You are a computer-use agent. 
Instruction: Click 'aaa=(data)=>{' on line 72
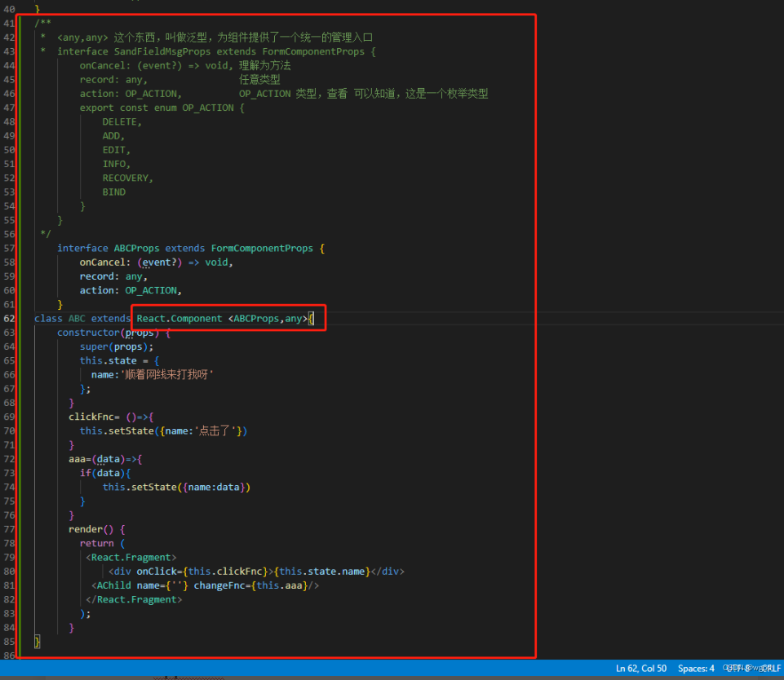pyautogui.click(x=105, y=459)
